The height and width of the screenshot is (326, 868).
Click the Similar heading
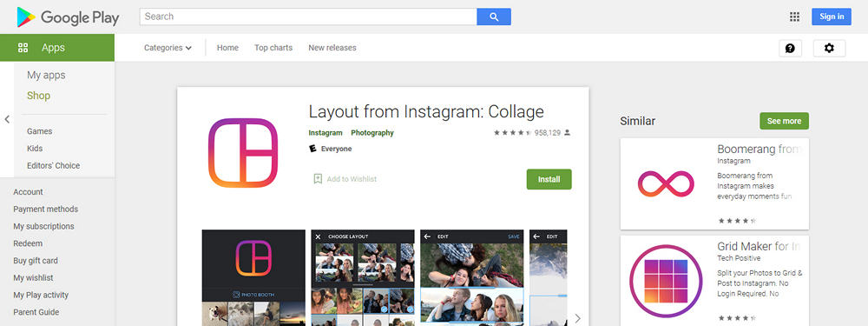click(638, 121)
